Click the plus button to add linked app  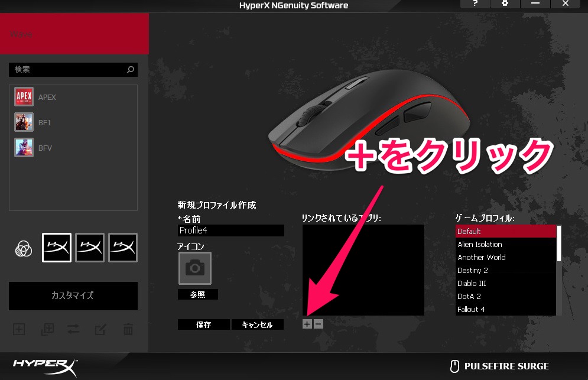307,324
